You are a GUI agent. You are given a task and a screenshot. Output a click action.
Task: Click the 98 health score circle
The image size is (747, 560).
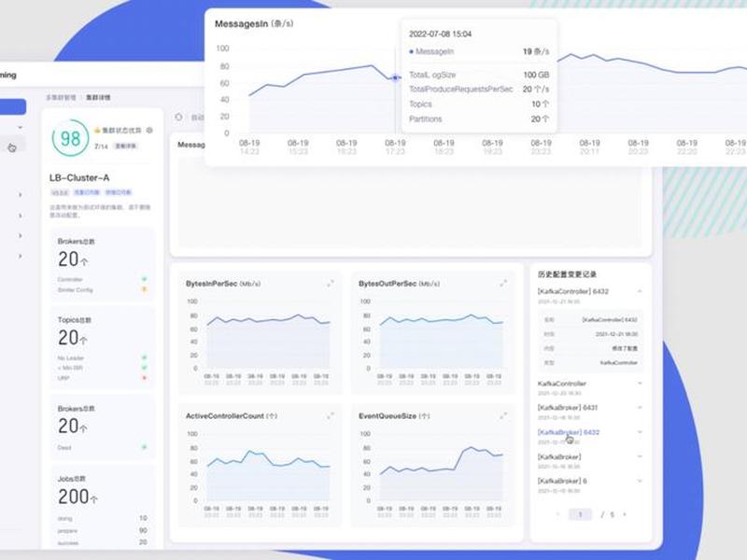pyautogui.click(x=71, y=138)
